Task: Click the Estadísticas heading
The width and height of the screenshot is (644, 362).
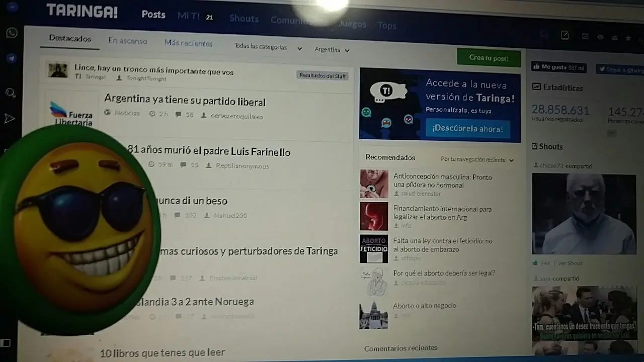Action: click(563, 87)
